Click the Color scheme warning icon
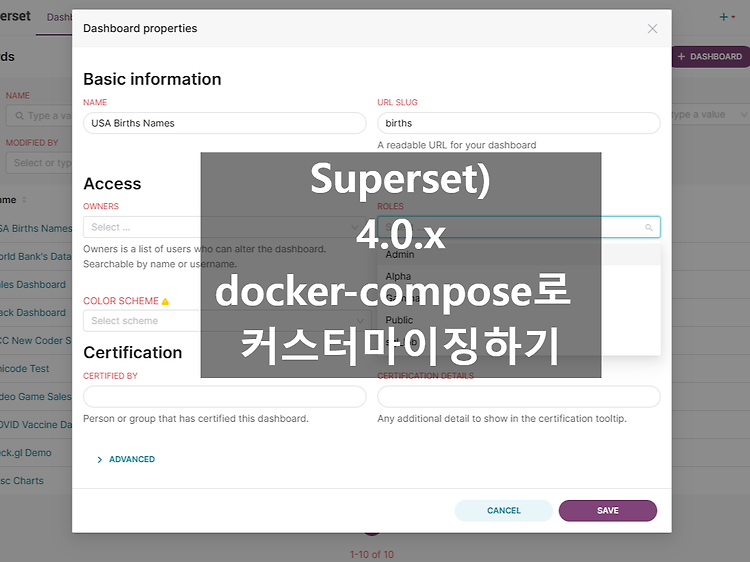This screenshot has height=562, width=750. pyautogui.click(x=165, y=301)
